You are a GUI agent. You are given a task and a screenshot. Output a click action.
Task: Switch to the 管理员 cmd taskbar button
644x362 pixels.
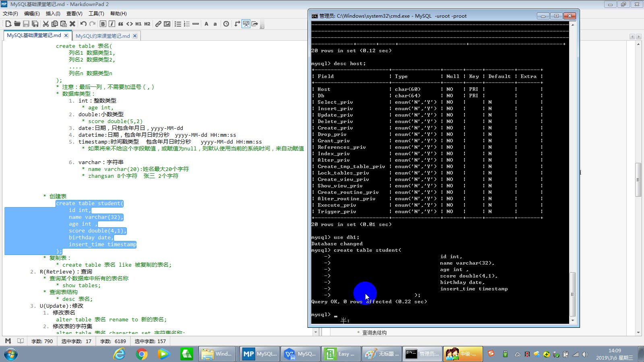(422, 354)
